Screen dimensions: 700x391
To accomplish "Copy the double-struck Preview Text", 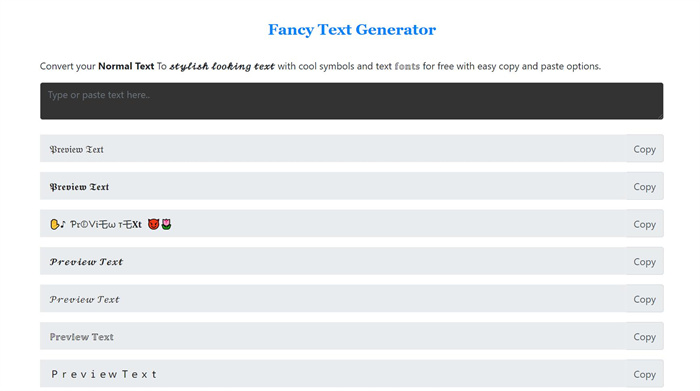I will pos(644,336).
